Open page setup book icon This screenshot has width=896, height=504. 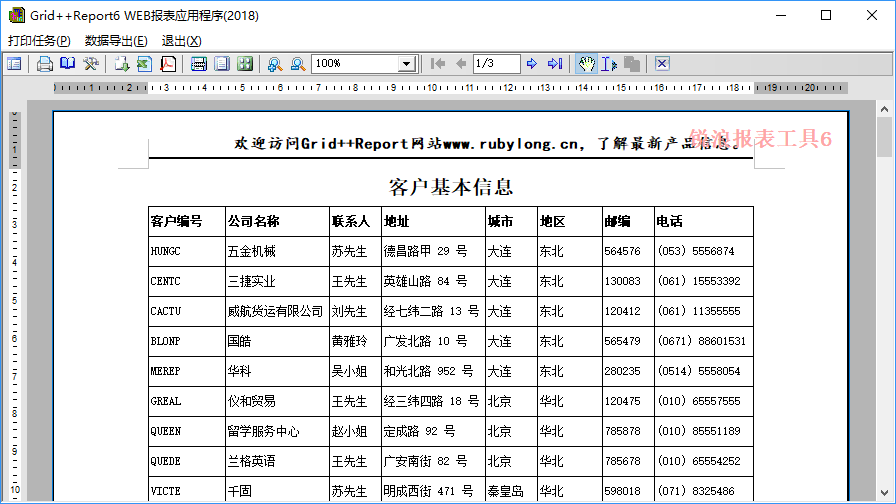pos(67,64)
